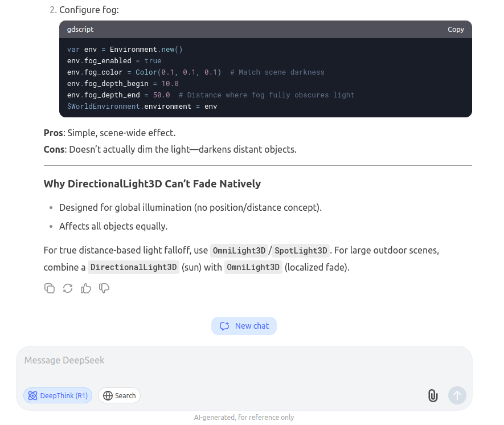The width and height of the screenshot is (504, 425).
Task: Click the env.fog_enabled = true code line
Action: pyautogui.click(x=114, y=61)
